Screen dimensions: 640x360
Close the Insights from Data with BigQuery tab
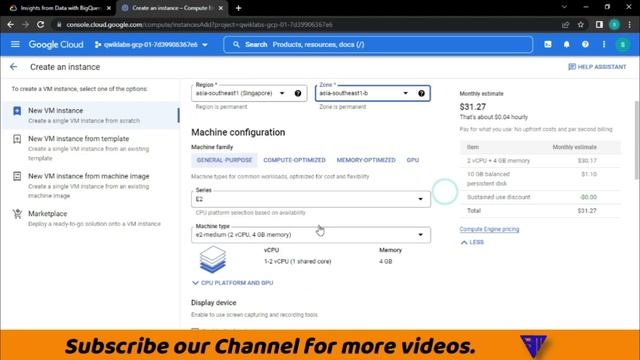pos(109,8)
